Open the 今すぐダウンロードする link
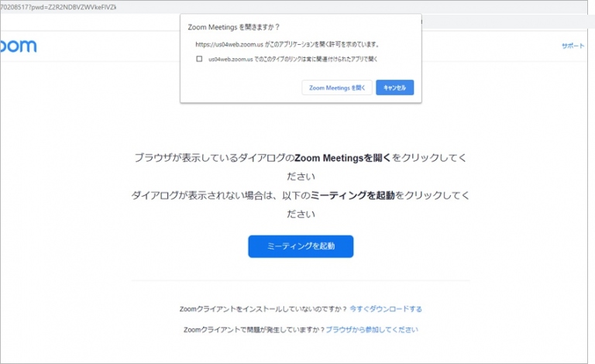 click(x=386, y=309)
